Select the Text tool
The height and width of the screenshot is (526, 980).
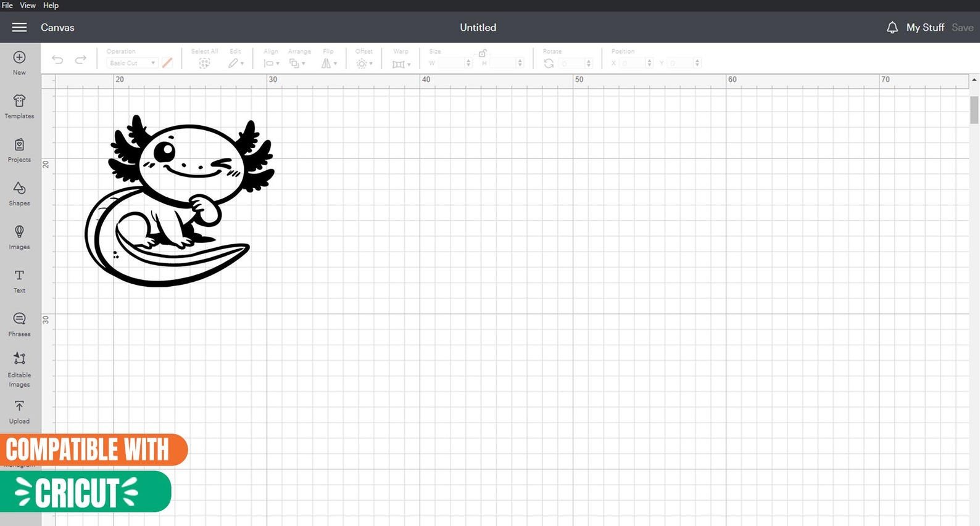coord(19,281)
